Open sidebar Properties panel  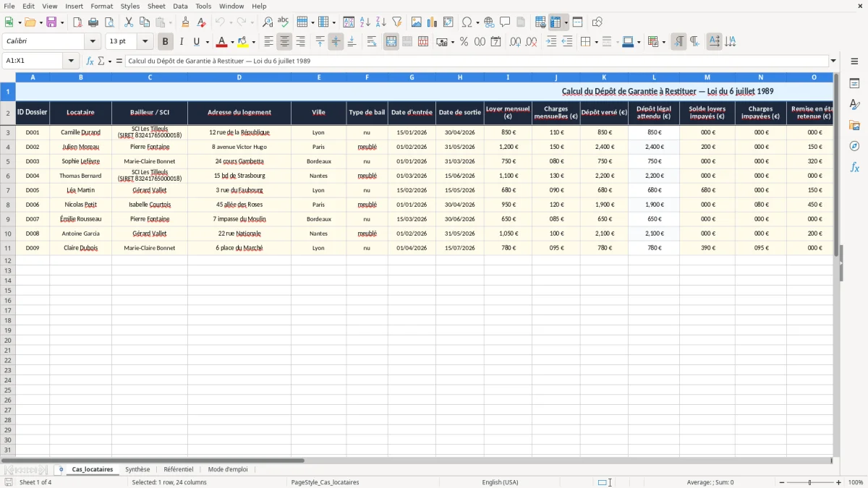(x=854, y=84)
